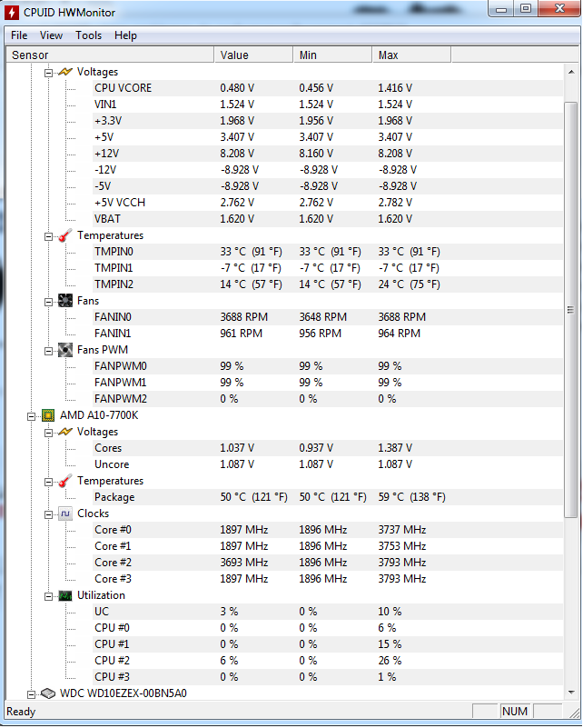Click the fan icon next to Fans
Screen dimensions: 583x728
(x=65, y=301)
